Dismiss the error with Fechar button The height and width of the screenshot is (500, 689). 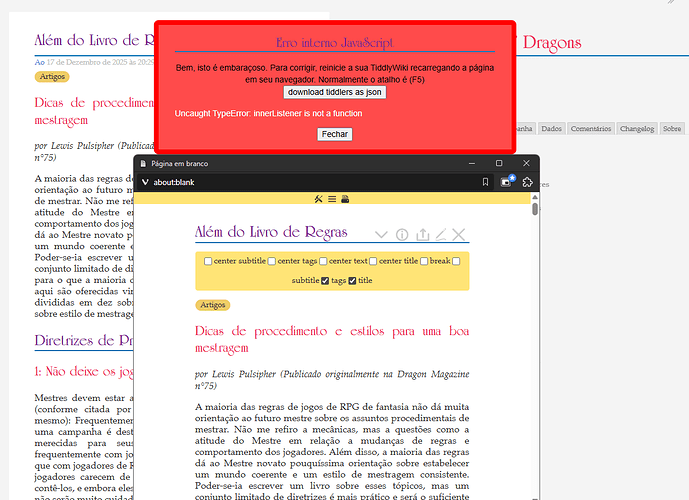[334, 134]
